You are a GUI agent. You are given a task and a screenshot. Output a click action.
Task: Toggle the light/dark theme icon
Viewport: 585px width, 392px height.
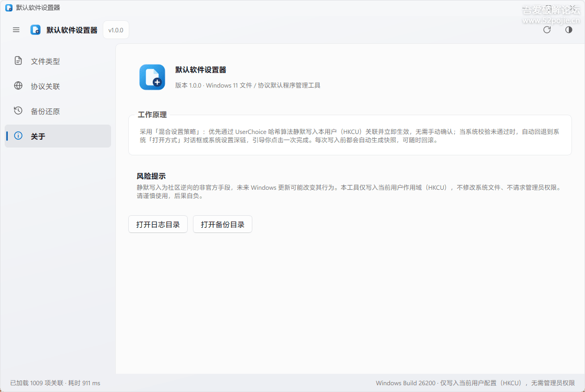pyautogui.click(x=569, y=30)
